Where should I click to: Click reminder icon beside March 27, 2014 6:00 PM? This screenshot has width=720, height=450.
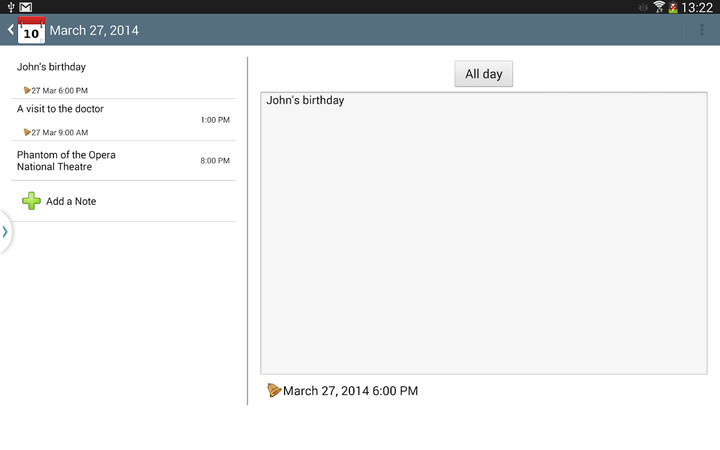[274, 390]
